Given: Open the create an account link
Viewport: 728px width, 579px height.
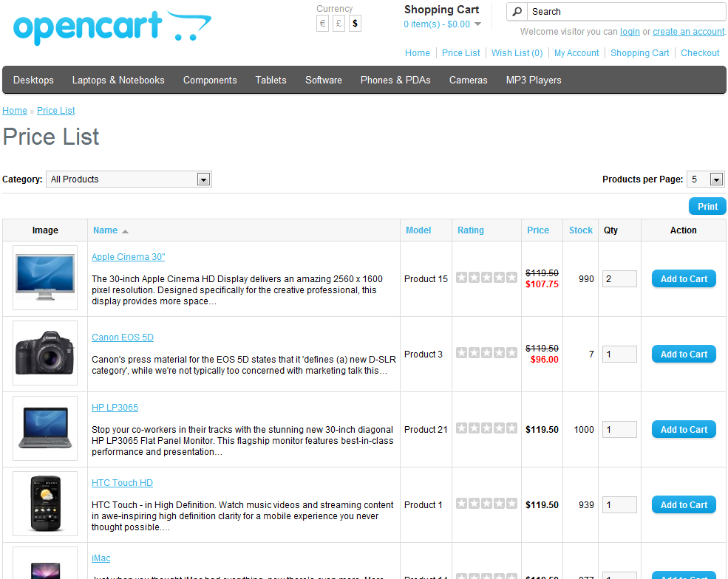Looking at the screenshot, I should (689, 32).
